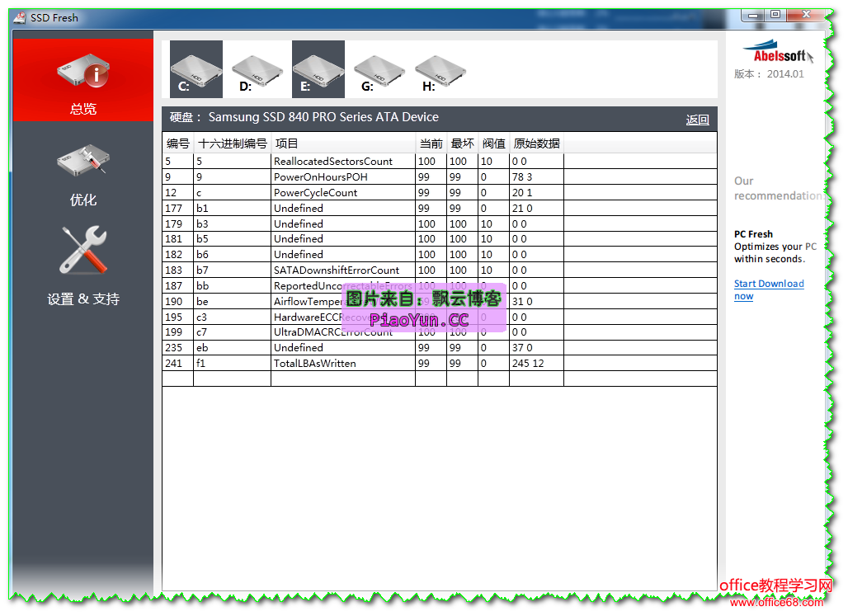The image size is (848, 616).
Task: Select the SATADownshiftErrorCount row
Action: click(440, 270)
